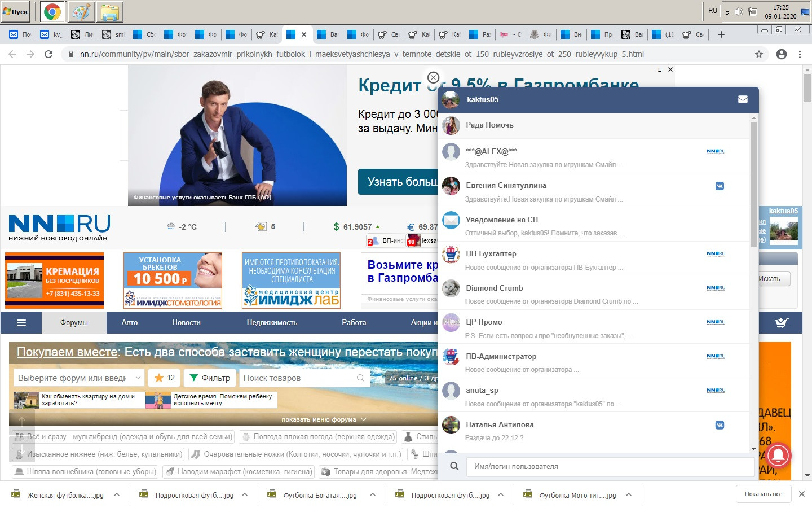Click the shopping basket icon in the nav bar

pyautogui.click(x=782, y=323)
